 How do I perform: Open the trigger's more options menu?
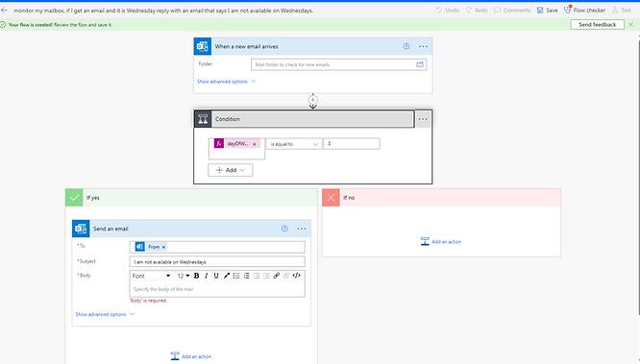pos(423,46)
